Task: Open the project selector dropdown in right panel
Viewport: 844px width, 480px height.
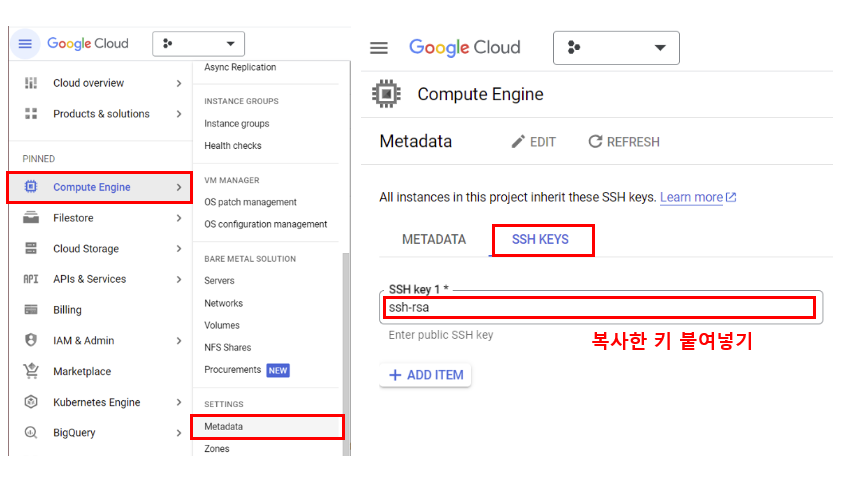Action: click(x=616, y=48)
